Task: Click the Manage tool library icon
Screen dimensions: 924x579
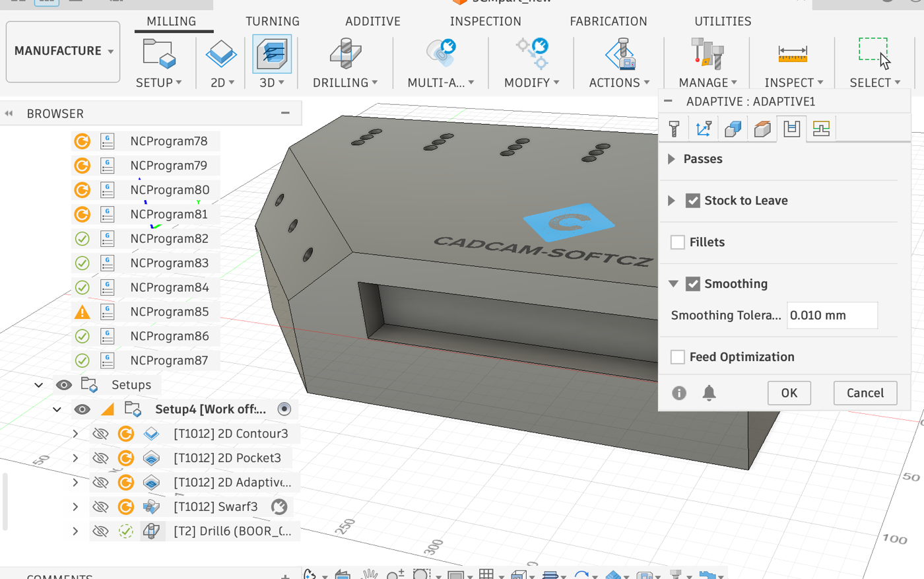Action: 708,53
